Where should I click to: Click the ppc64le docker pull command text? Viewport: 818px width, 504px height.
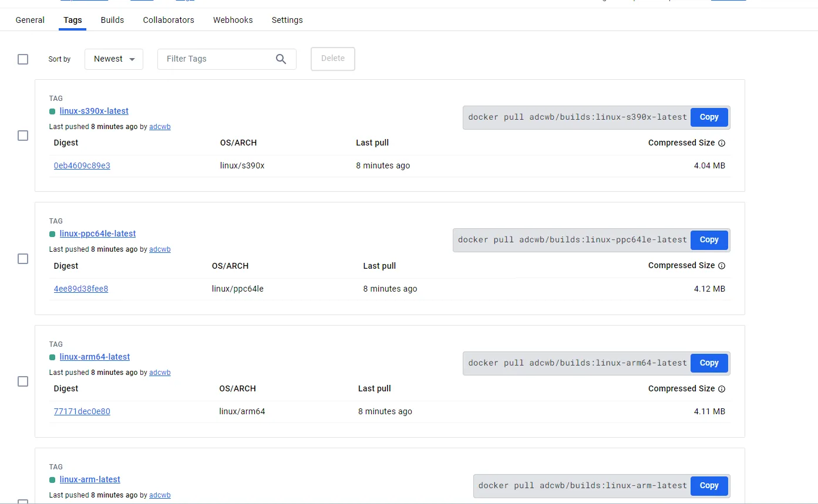(x=573, y=240)
